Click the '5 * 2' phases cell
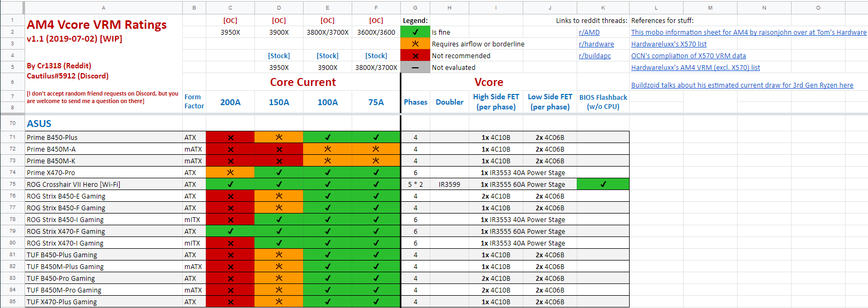 (x=415, y=184)
